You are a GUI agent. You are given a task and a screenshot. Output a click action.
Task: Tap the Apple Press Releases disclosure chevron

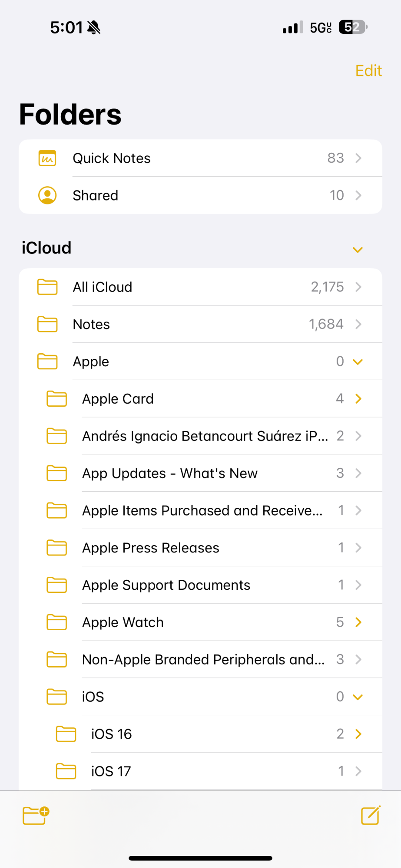[358, 548]
